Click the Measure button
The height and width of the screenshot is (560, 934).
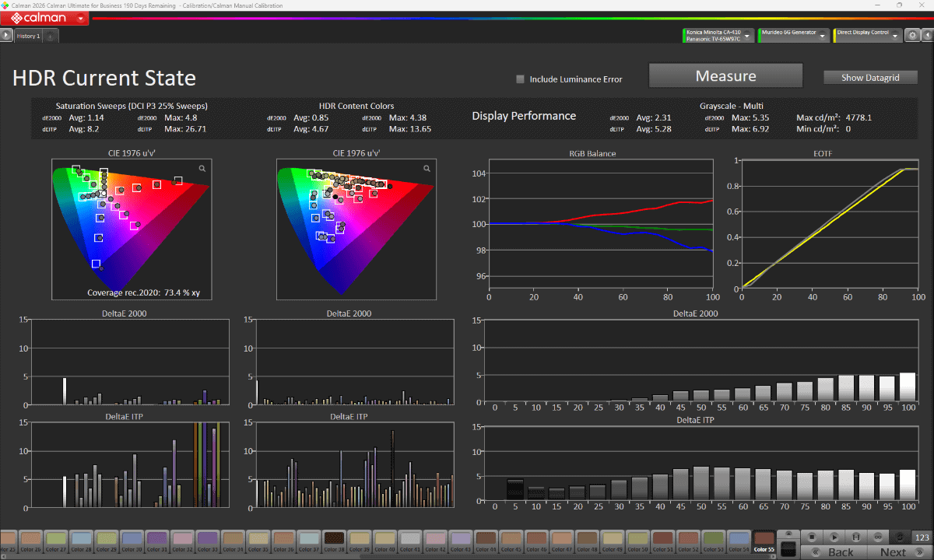(725, 76)
